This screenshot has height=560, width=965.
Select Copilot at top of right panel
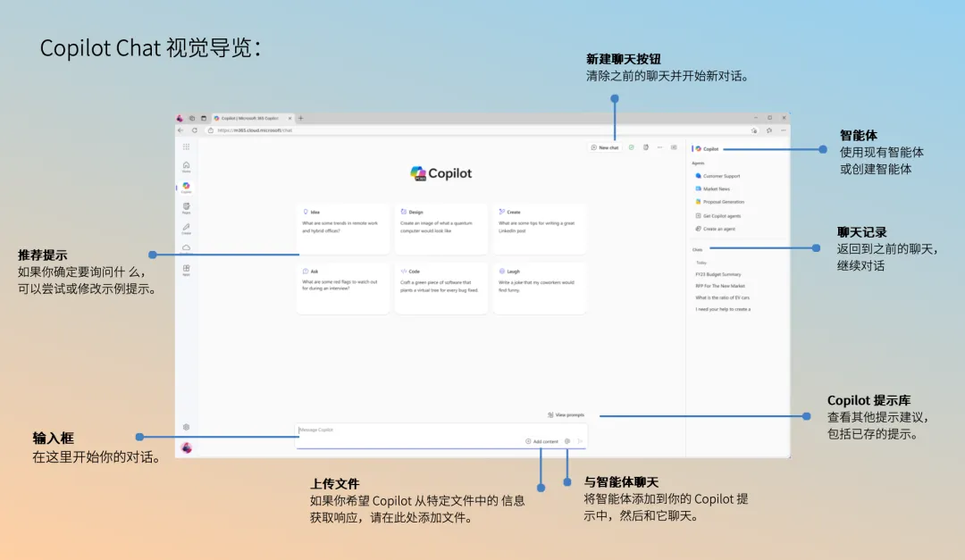click(x=707, y=149)
